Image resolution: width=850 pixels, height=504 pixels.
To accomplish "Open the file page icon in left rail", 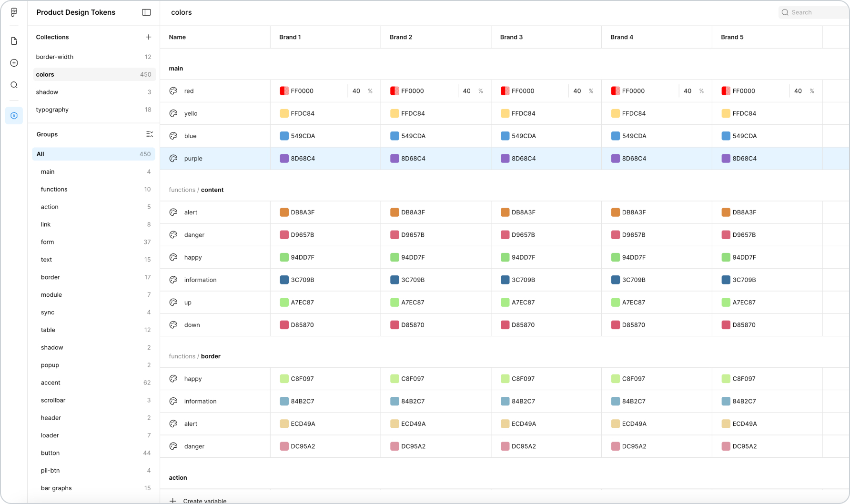I will pyautogui.click(x=14, y=41).
